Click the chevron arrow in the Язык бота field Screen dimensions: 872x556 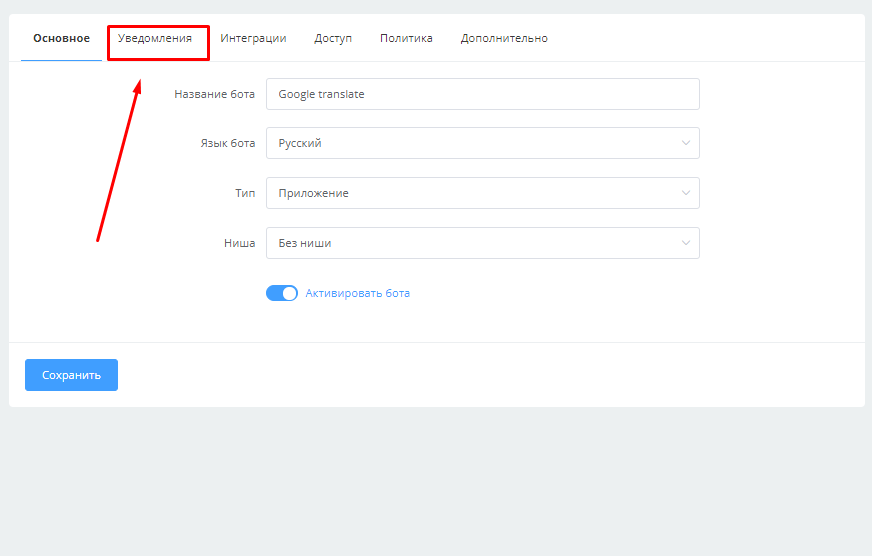click(x=686, y=143)
